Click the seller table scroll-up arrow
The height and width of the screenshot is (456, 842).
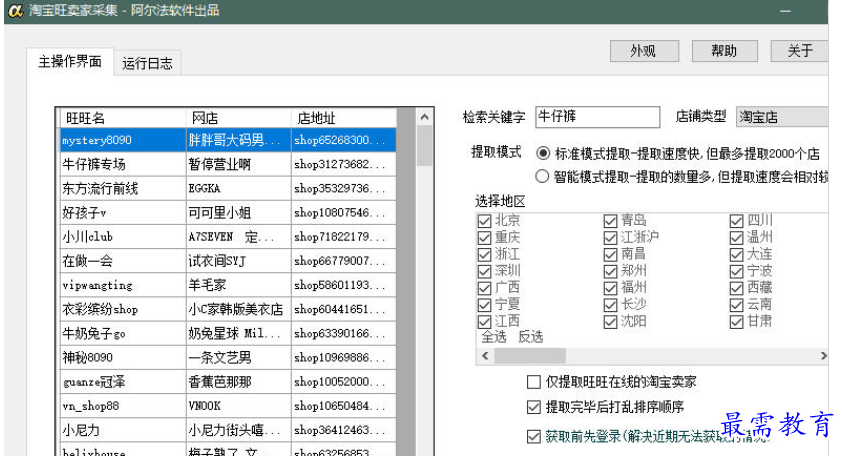[425, 117]
